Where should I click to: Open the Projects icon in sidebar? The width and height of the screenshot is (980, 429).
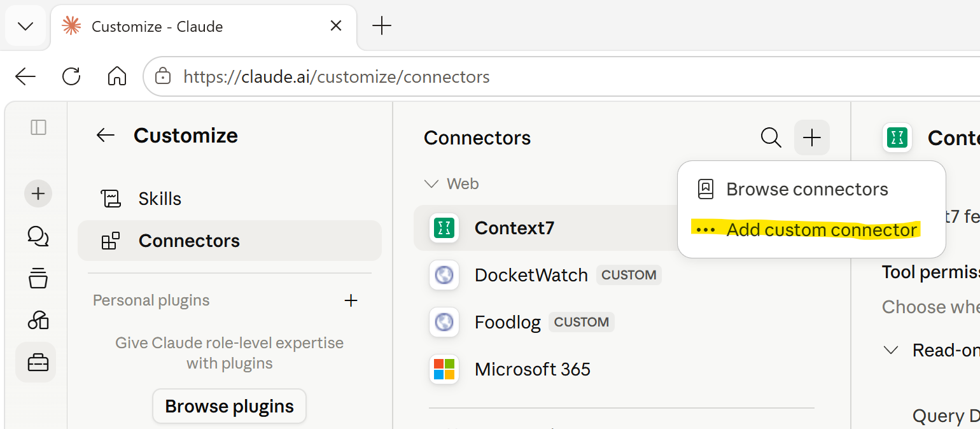[38, 278]
